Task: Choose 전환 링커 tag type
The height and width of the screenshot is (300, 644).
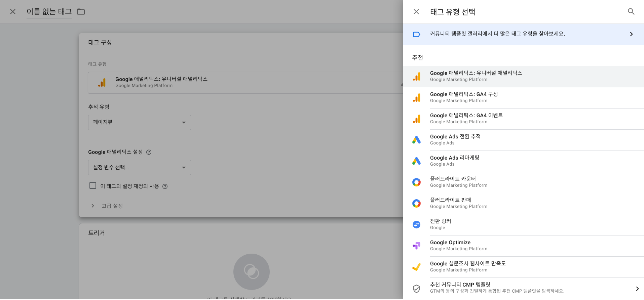Action: pyautogui.click(x=523, y=225)
